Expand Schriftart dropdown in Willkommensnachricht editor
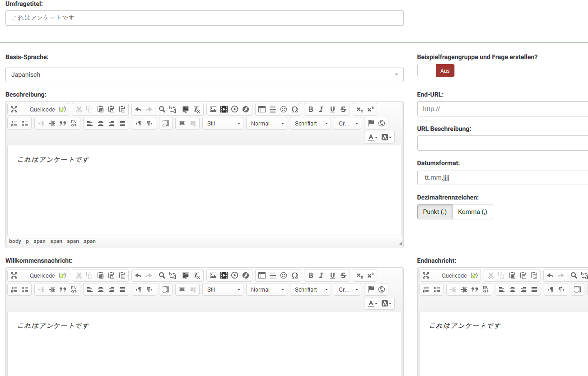This screenshot has width=588, height=376. coord(311,289)
